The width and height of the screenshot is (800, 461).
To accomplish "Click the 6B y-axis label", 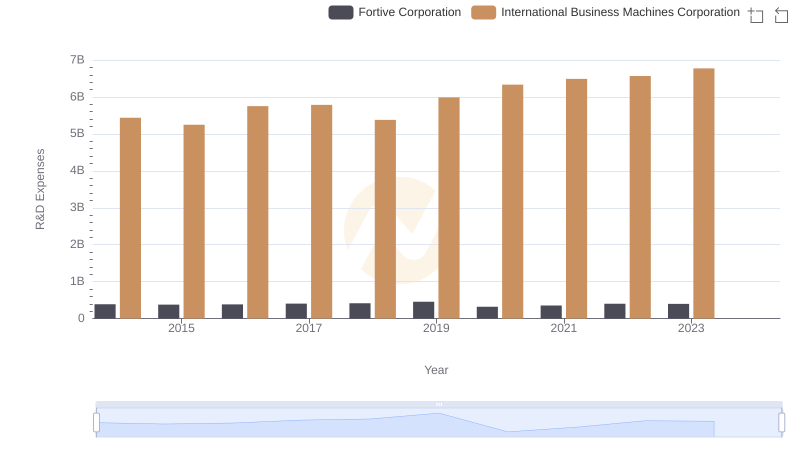I will click(78, 97).
